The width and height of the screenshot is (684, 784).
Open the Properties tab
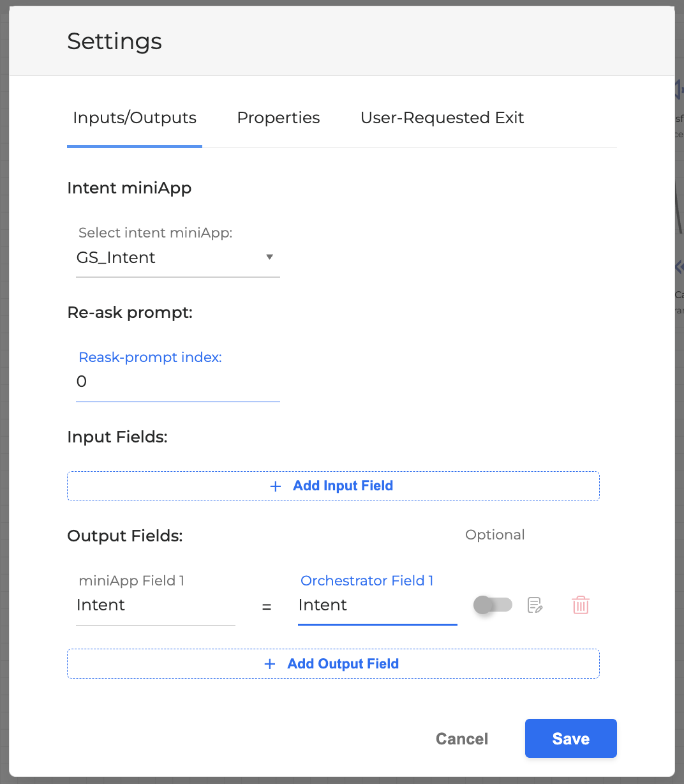(x=278, y=118)
